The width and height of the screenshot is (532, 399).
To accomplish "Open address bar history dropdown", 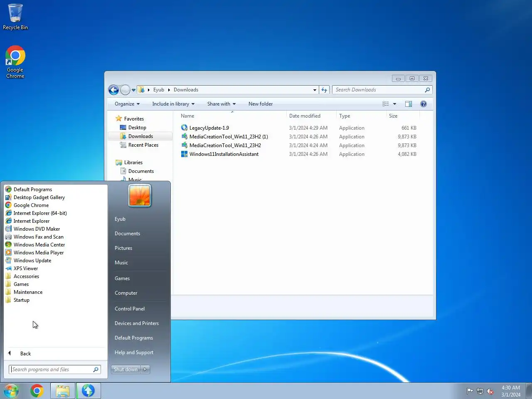I will pos(315,90).
